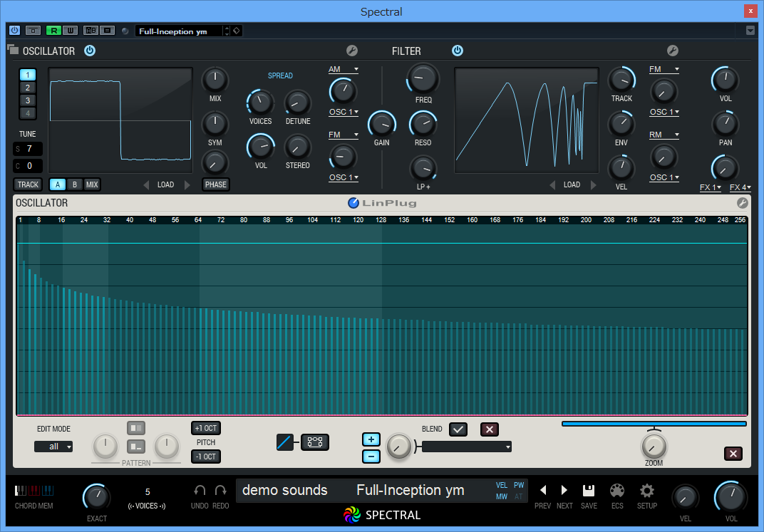764x532 pixels.
Task: Confirm blend with checkmark button
Action: pyautogui.click(x=458, y=429)
